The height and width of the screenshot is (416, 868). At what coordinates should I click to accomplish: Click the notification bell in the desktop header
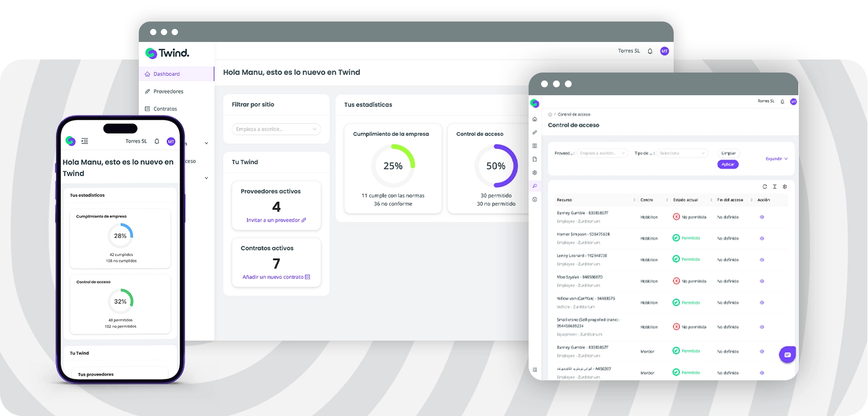[x=650, y=51]
